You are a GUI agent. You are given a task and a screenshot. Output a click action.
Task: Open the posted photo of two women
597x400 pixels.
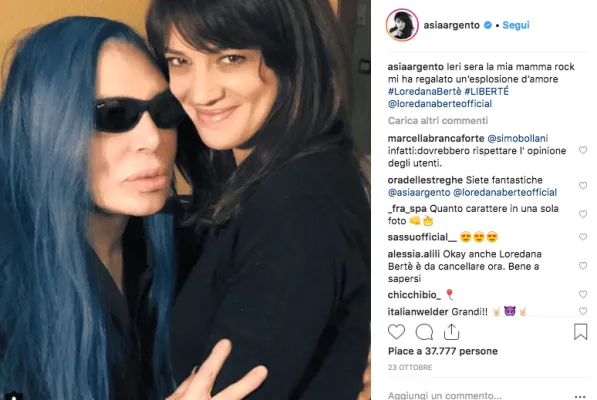[185, 200]
